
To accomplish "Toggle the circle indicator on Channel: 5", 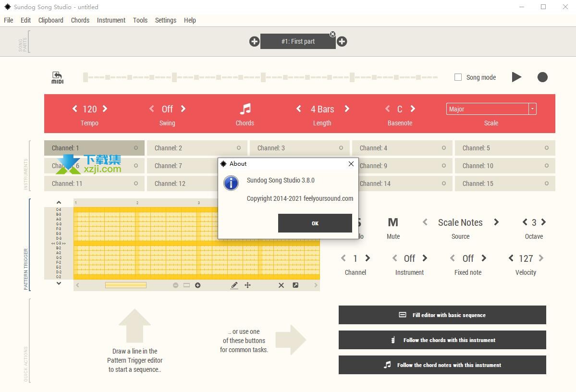I will (547, 148).
